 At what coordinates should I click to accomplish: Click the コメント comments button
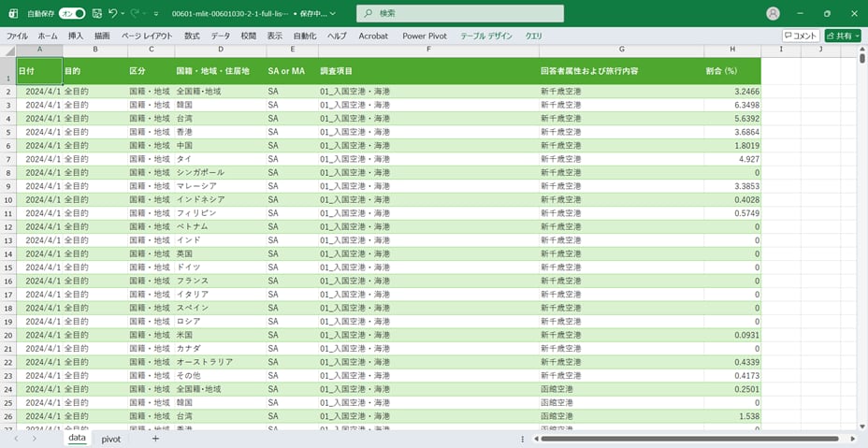click(x=800, y=36)
